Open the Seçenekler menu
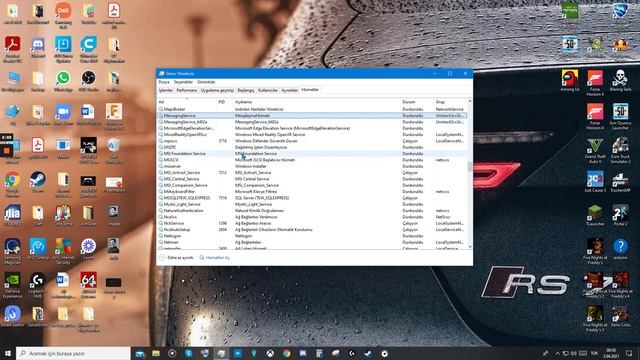 pos(183,82)
